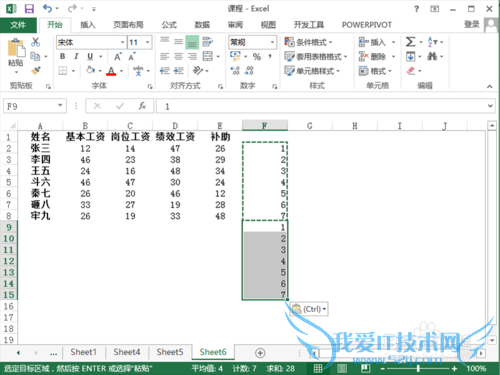Viewport: 500px width, 375px height.
Task: Click the Fill Color paint bucket icon
Action: tap(90, 70)
